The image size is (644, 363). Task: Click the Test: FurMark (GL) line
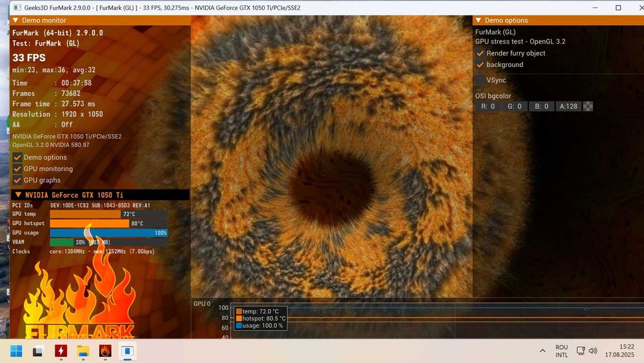46,44
